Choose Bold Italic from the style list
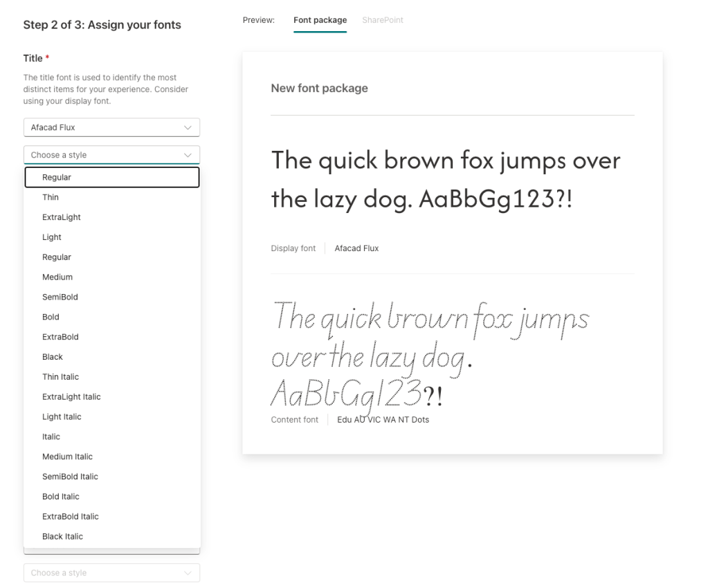This screenshot has height=588, width=708. [61, 497]
